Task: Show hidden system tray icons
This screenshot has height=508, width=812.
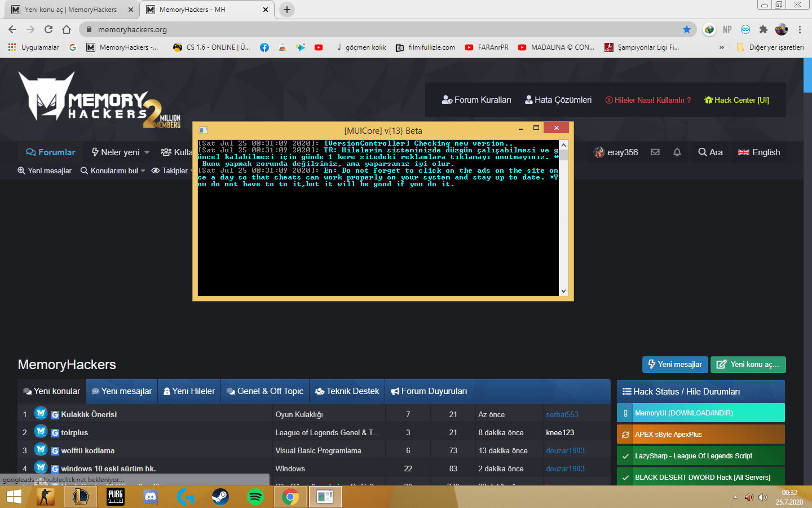Action: pos(735,497)
